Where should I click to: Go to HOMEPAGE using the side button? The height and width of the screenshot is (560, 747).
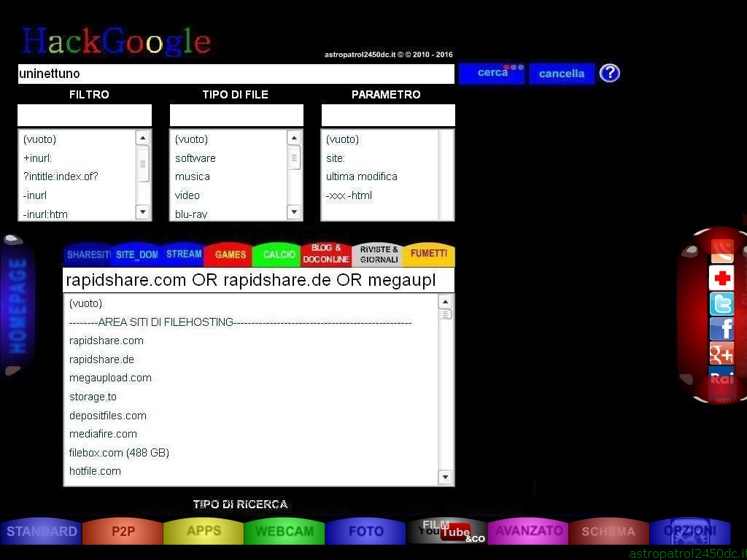[x=18, y=306]
